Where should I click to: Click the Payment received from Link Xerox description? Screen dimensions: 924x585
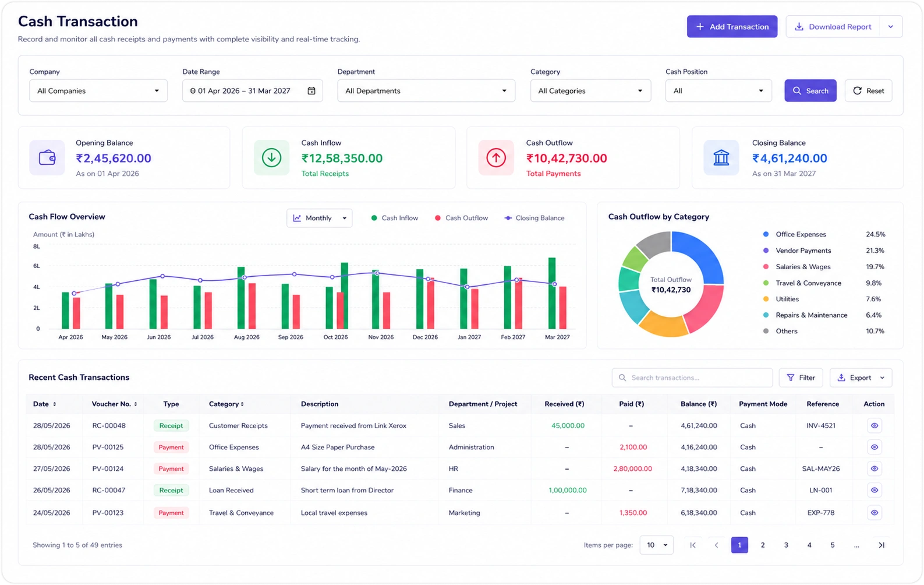353,426
